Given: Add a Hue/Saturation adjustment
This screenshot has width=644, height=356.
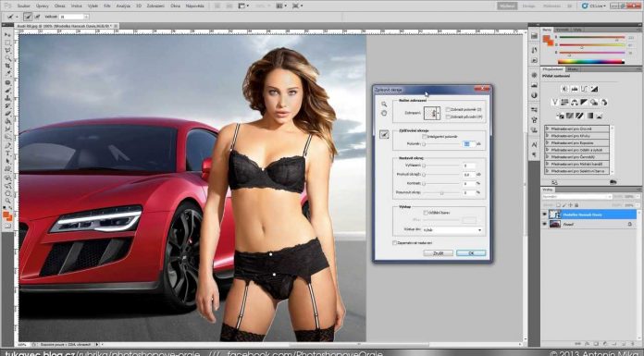Looking at the screenshot, I should pyautogui.click(x=564, y=103).
